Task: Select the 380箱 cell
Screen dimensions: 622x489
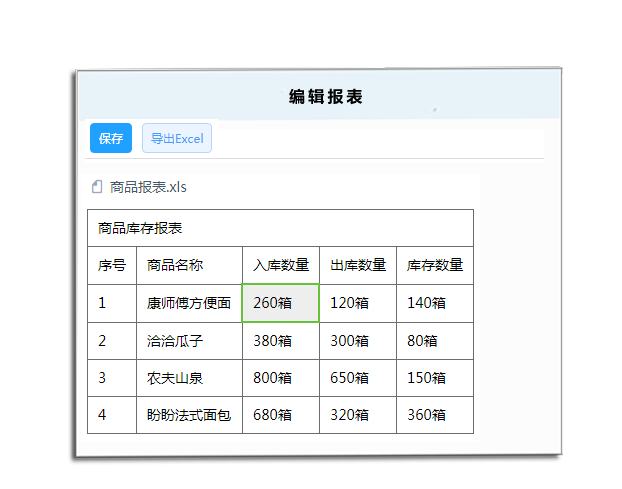Action: 280,341
